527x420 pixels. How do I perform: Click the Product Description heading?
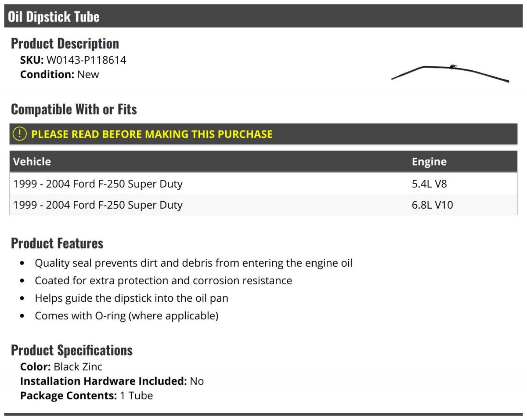pyautogui.click(x=65, y=43)
